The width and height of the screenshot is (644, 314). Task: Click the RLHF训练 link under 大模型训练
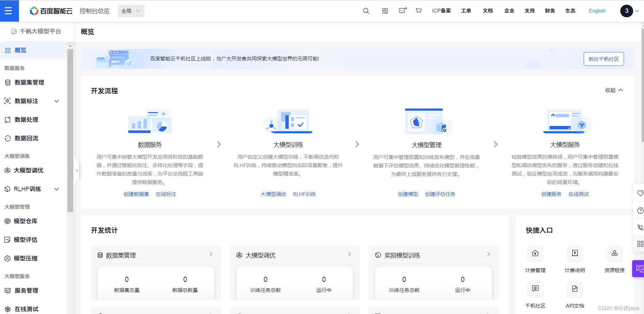click(x=304, y=194)
